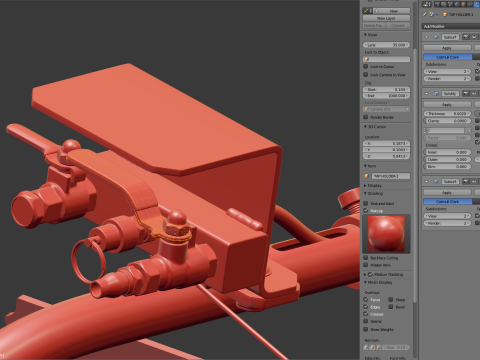Enable vertex normals display icon
Viewport: 480px width, 360px height.
(x=366, y=347)
